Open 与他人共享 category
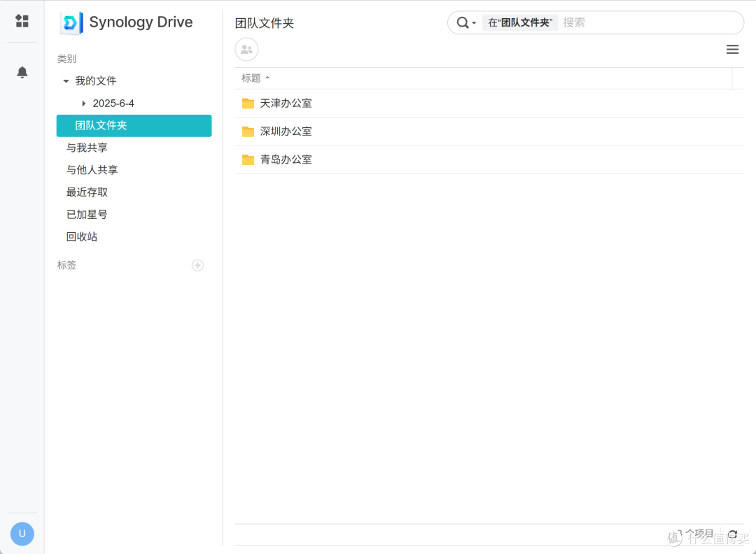The height and width of the screenshot is (554, 756). pos(92,170)
